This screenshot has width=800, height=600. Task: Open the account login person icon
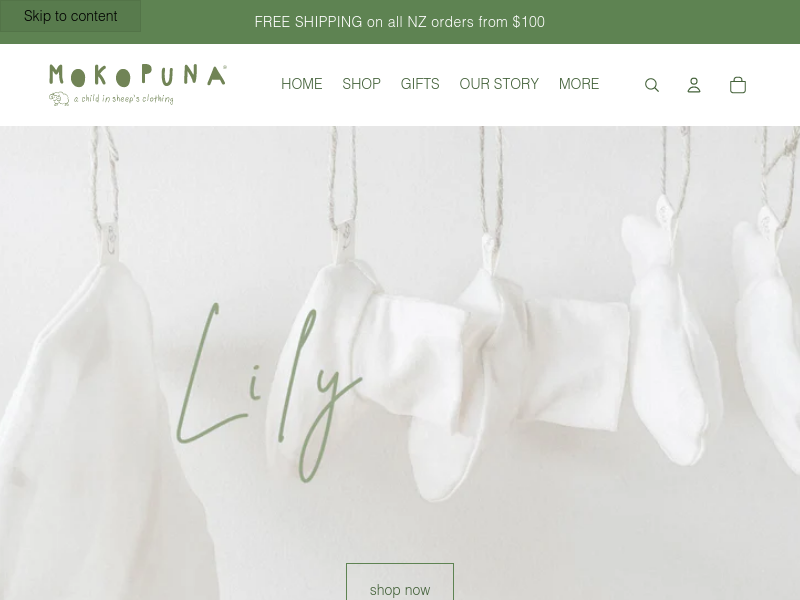click(694, 85)
